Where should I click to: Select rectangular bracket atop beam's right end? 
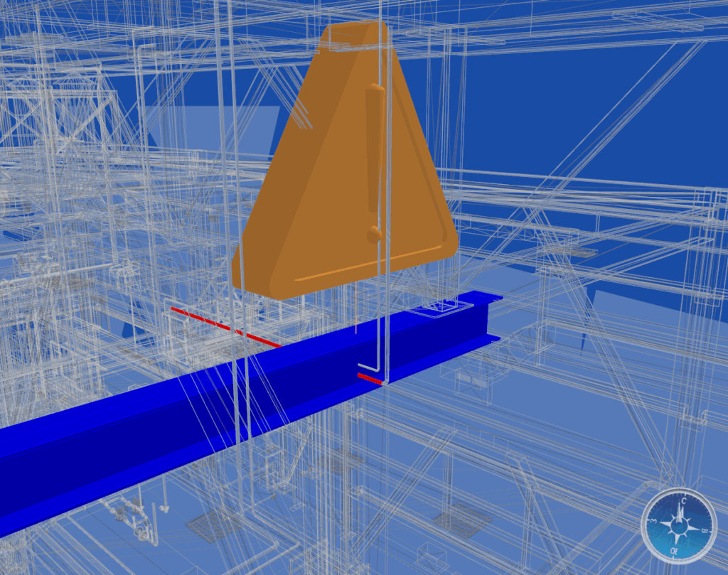pyautogui.click(x=444, y=306)
